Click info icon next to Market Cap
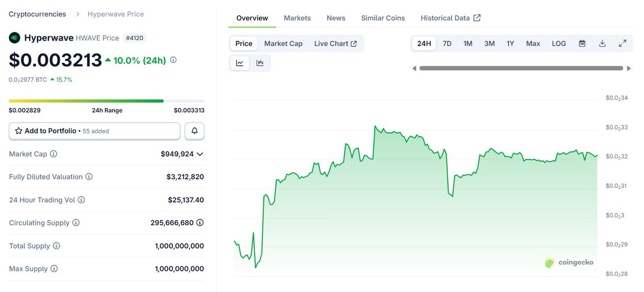Image resolution: width=644 pixels, height=292 pixels. coord(54,154)
